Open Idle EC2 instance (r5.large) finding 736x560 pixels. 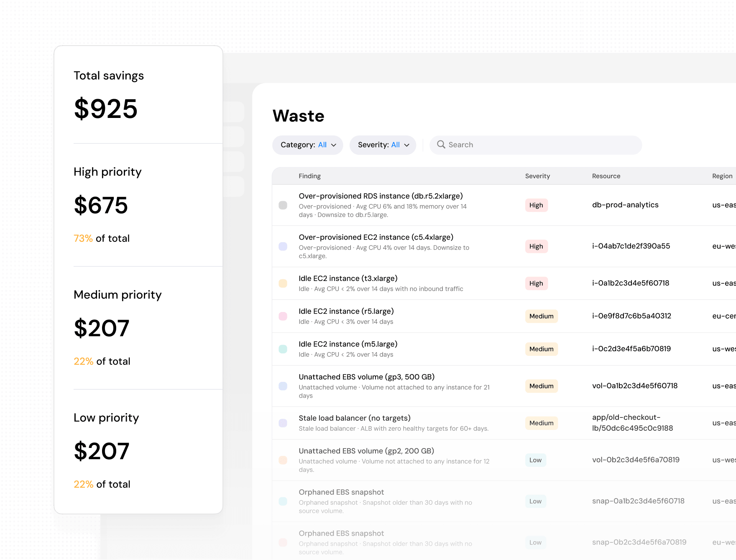(346, 312)
